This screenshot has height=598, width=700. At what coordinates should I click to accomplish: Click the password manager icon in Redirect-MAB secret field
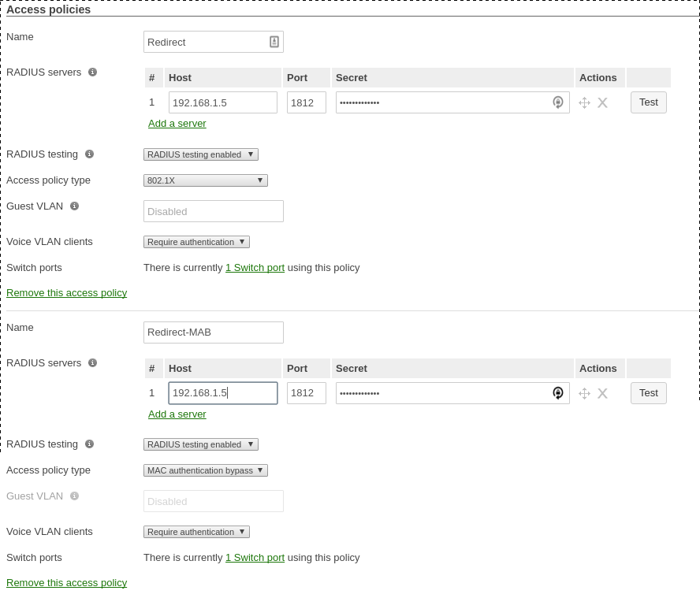pyautogui.click(x=558, y=393)
